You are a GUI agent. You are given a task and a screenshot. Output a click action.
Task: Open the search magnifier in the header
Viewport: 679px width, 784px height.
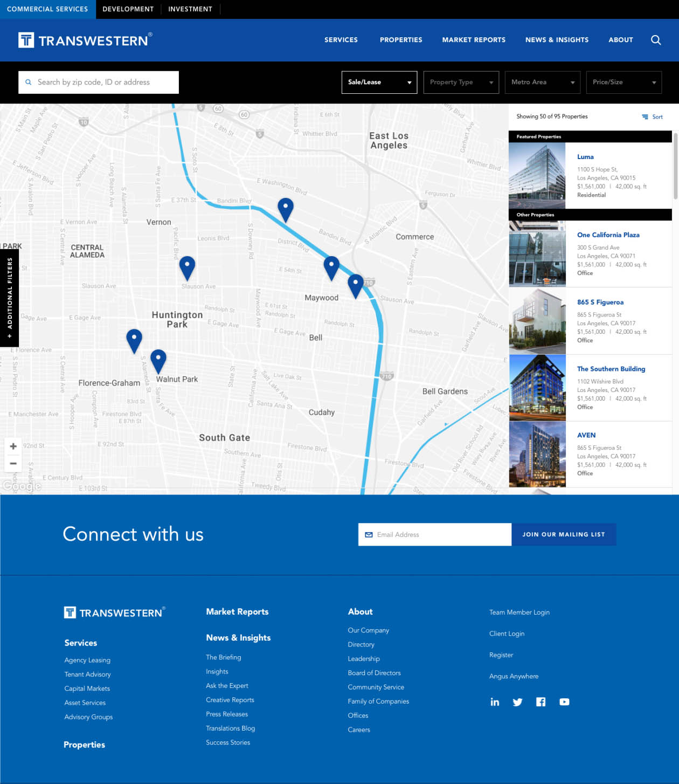[x=656, y=40]
